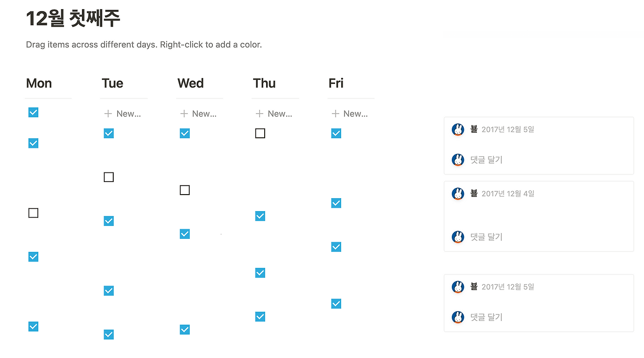Tick the empty checkbox in Wed column
The height and width of the screenshot is (358, 644).
click(x=185, y=190)
